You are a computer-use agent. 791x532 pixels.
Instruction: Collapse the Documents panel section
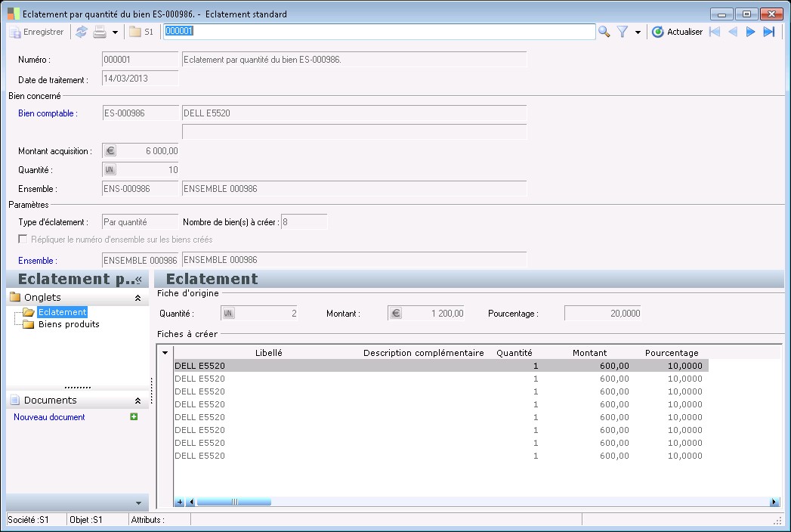[x=137, y=401]
